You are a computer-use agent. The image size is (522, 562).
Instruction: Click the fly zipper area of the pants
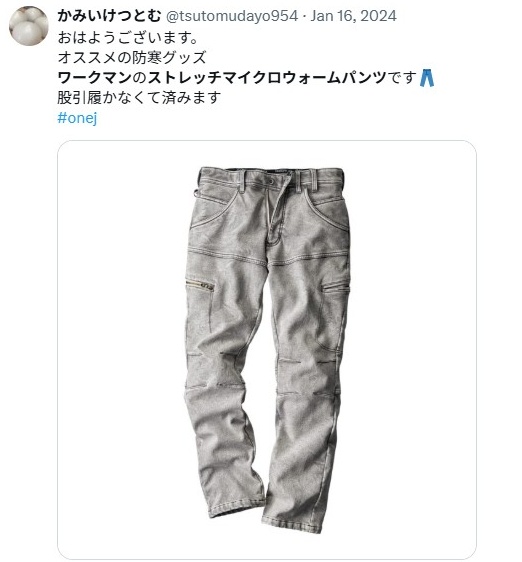pyautogui.click(x=275, y=215)
